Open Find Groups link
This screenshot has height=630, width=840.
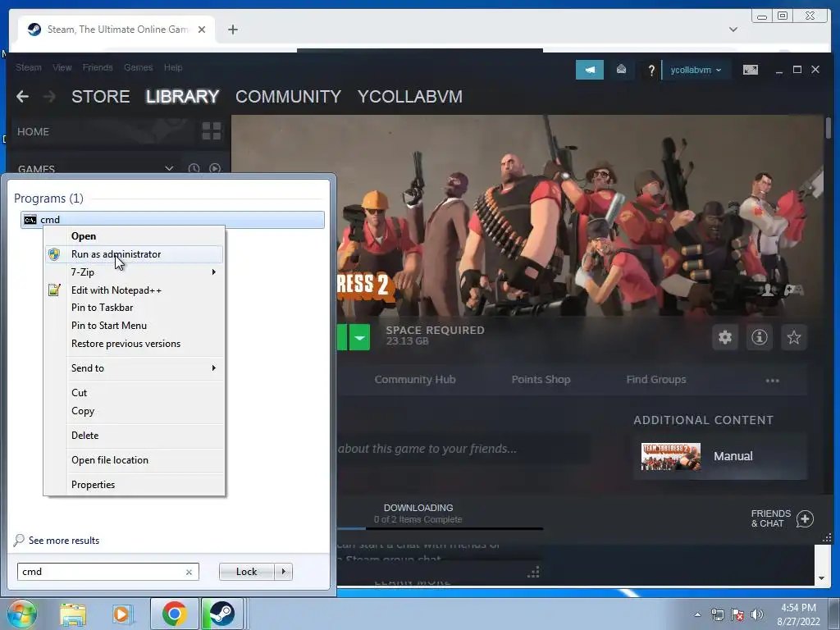coord(656,380)
